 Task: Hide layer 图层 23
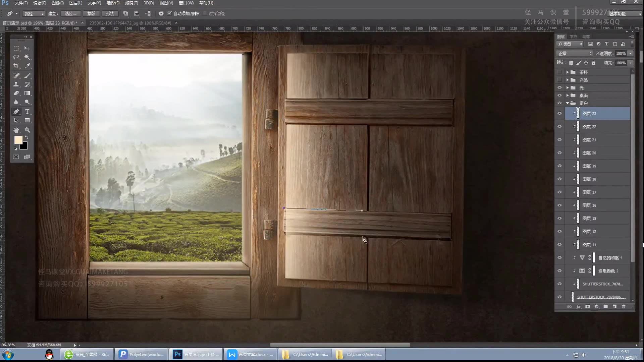[559, 113]
